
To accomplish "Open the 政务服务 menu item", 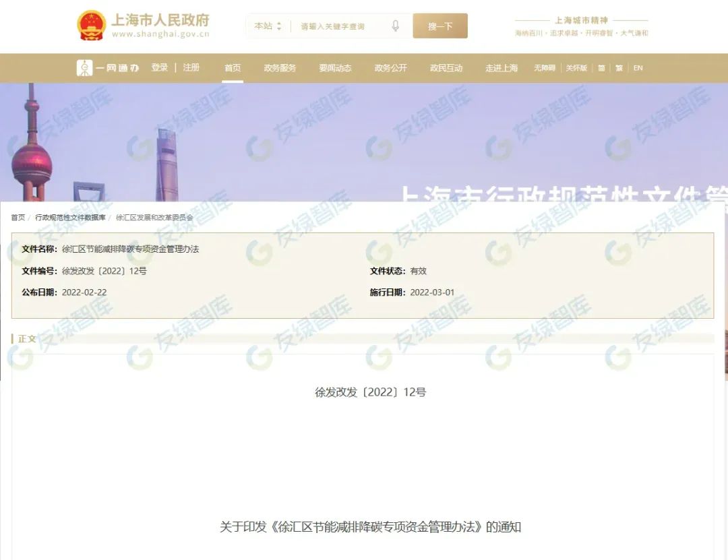I will (280, 68).
